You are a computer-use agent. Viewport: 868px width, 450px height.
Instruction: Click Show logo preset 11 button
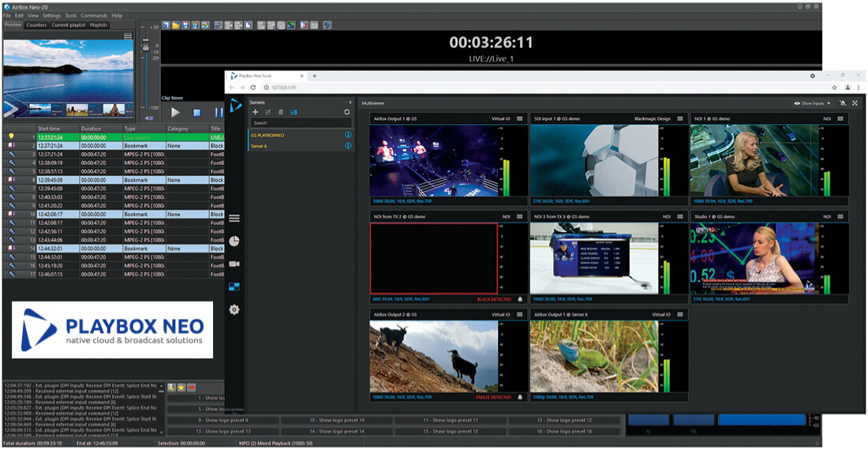451,421
